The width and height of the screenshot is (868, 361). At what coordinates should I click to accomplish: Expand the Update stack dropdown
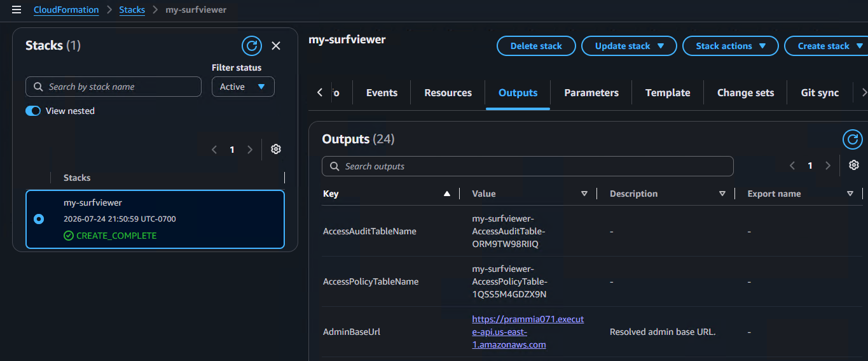[629, 46]
